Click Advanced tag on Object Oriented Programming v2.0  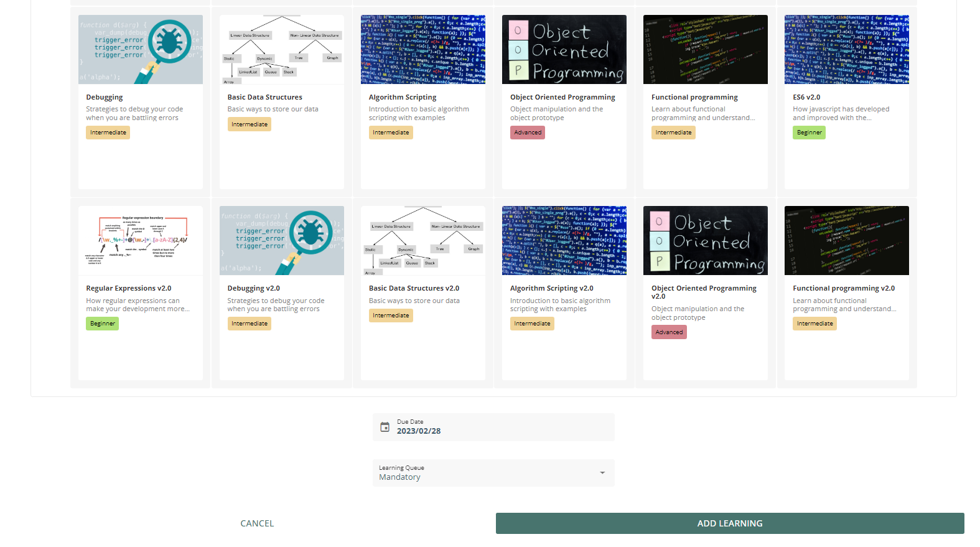(x=669, y=332)
